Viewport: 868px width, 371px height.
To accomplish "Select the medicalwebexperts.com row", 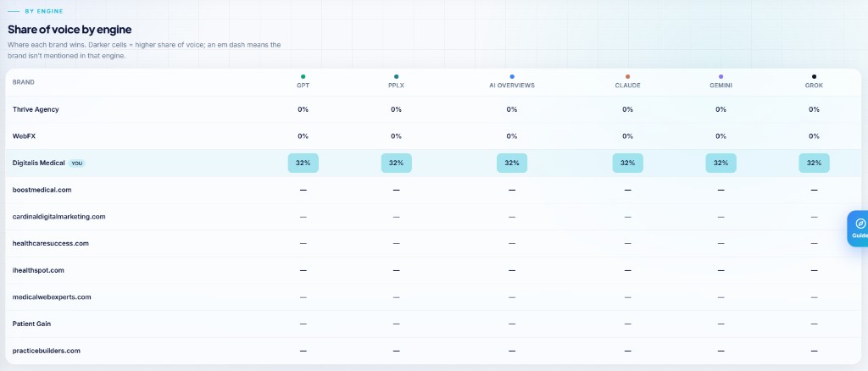I will click(433, 297).
